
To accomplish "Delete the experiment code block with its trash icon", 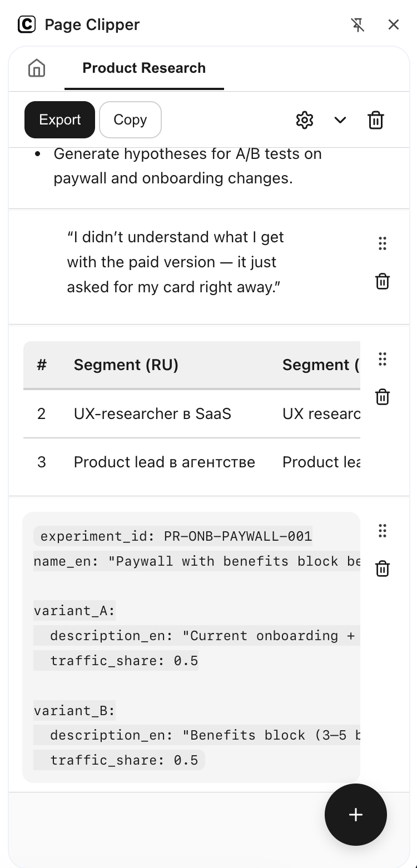I will coord(382,568).
